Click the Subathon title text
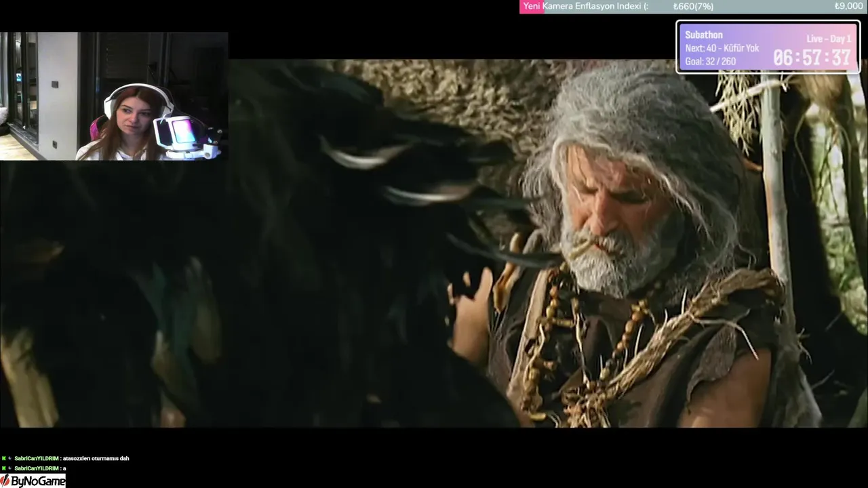The height and width of the screenshot is (488, 868). 704,35
